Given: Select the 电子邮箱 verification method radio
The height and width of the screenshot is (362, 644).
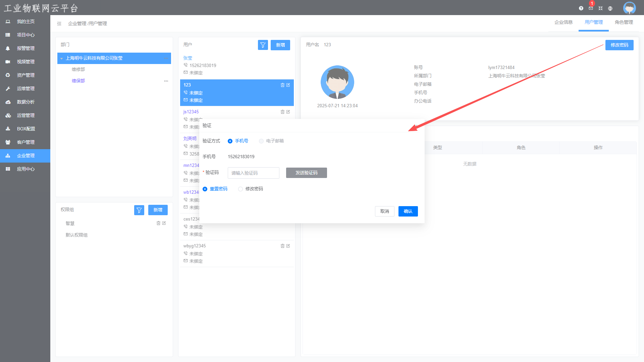Looking at the screenshot, I should tap(261, 141).
